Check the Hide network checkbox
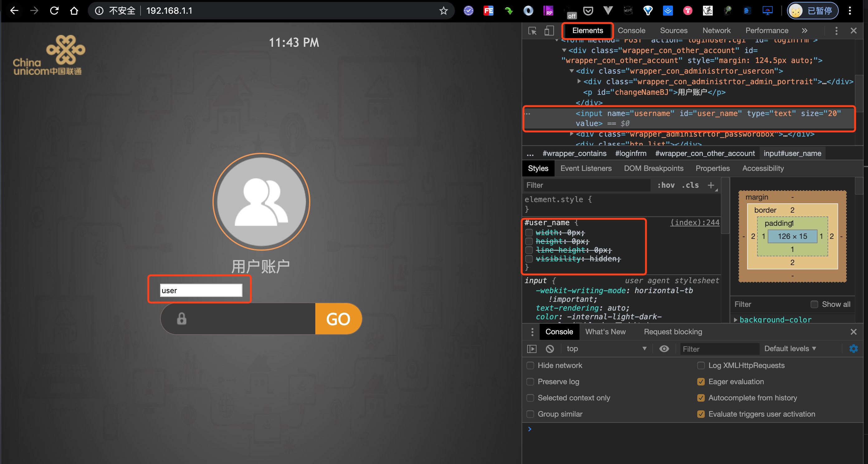 pyautogui.click(x=530, y=365)
